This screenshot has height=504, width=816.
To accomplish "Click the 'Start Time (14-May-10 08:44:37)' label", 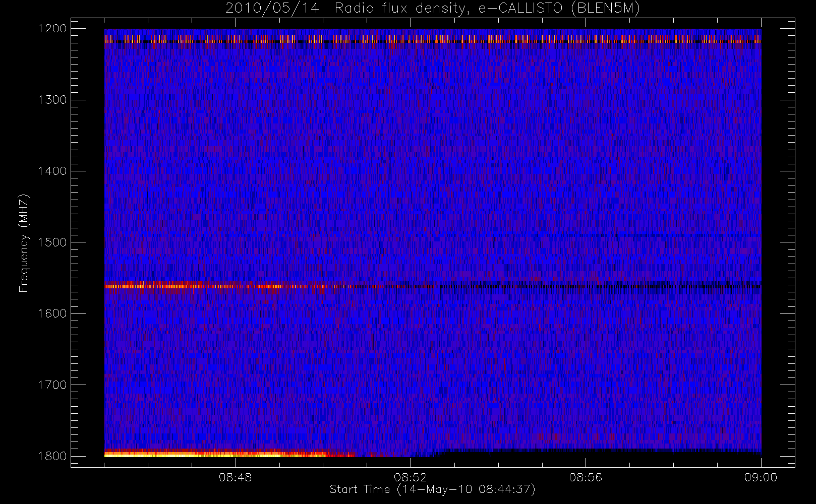I will 432,489.
